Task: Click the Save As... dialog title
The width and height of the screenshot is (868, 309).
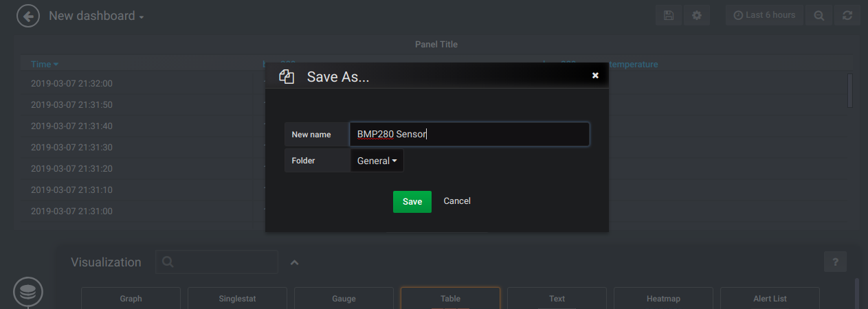Action: coord(337,77)
